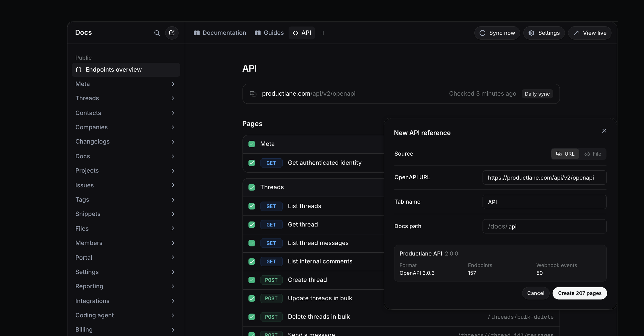Expand the sidebar Settings section chevron

173,272
